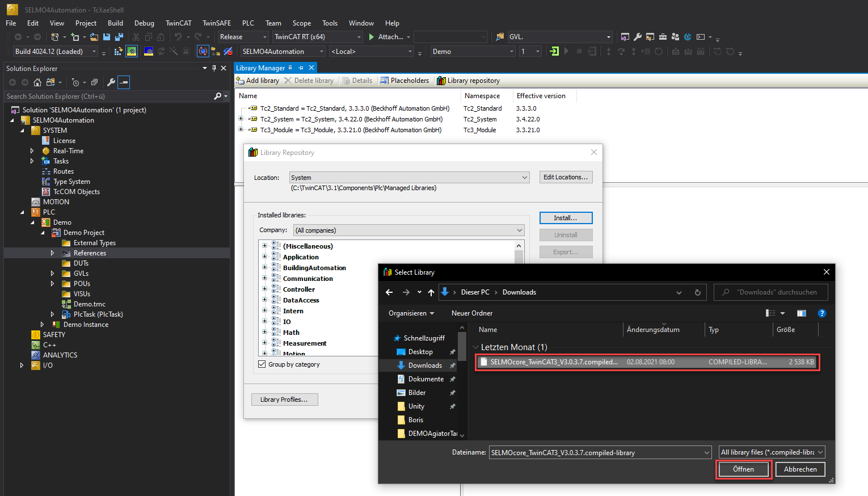Image resolution: width=868 pixels, height=496 pixels.
Task: Expand the Communication library category
Action: pyautogui.click(x=264, y=278)
